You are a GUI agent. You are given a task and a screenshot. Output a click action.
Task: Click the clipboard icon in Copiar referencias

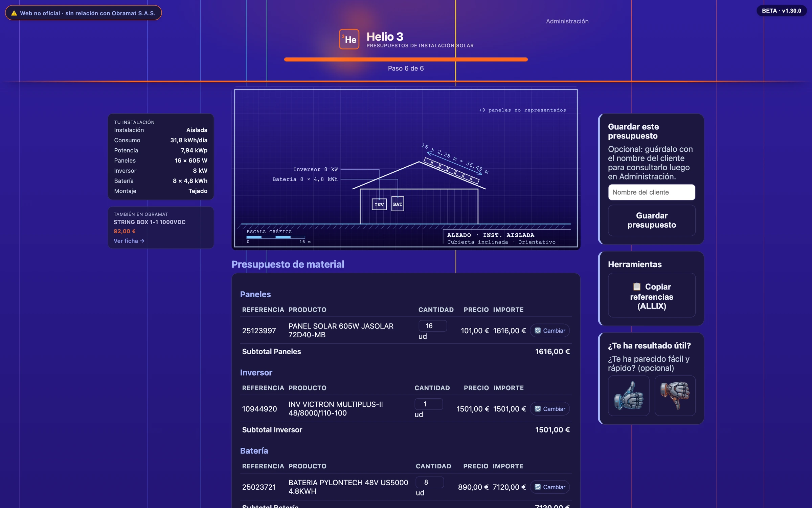click(637, 287)
